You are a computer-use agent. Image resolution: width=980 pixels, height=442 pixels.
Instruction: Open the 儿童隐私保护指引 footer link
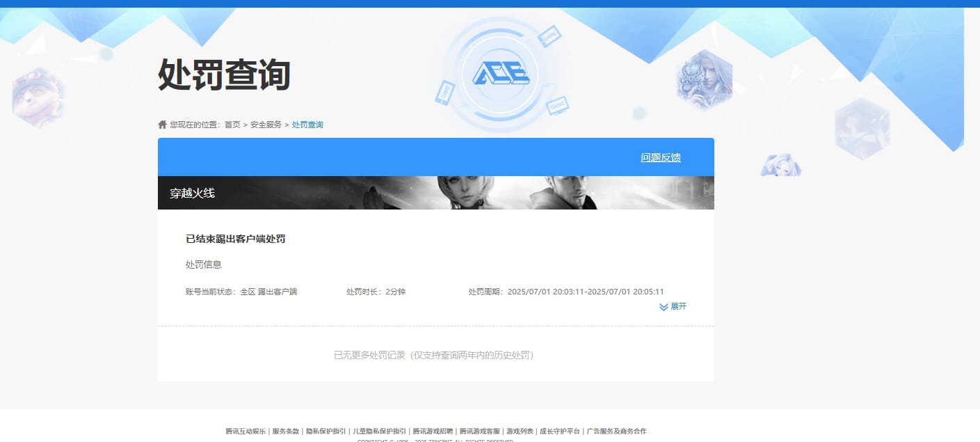(379, 431)
